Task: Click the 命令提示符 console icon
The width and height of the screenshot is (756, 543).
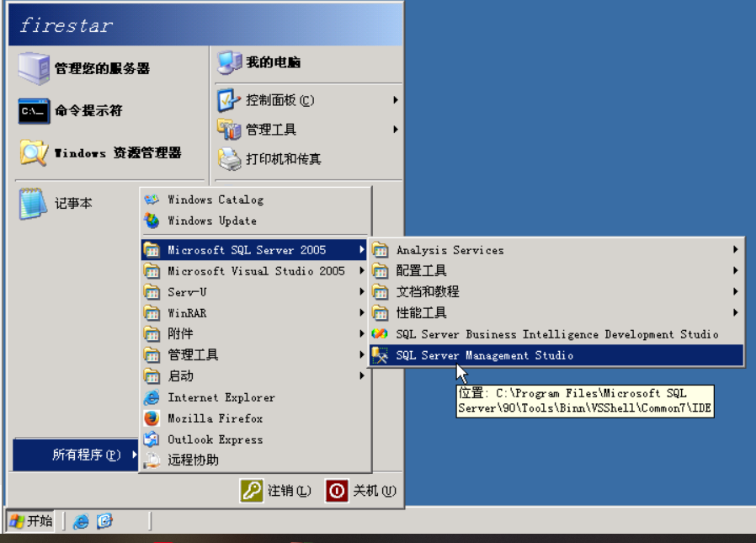Action: pos(34,111)
